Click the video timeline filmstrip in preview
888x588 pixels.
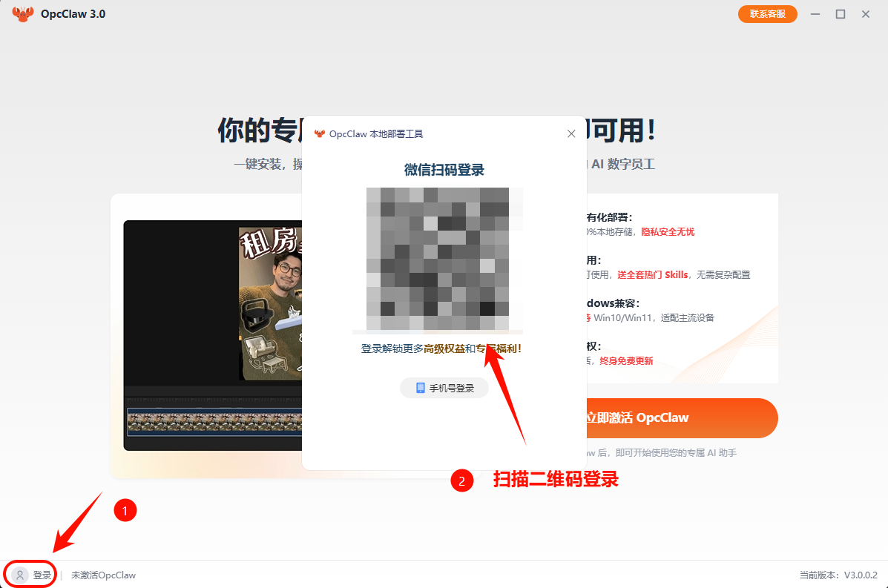click(214, 422)
